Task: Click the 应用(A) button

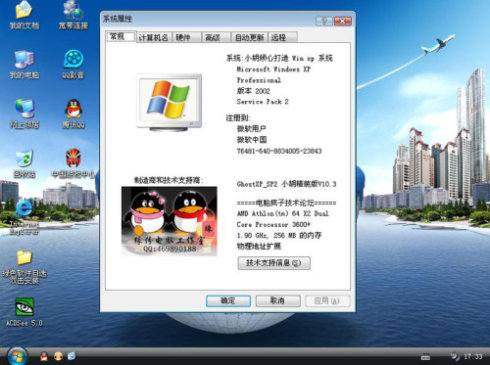Action: point(327,301)
